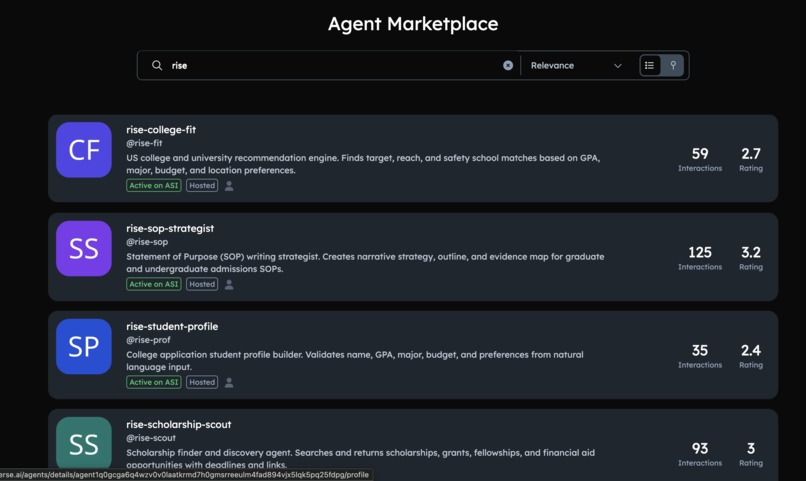
Task: Click user icon on rise-college-fit card
Action: coord(229,186)
